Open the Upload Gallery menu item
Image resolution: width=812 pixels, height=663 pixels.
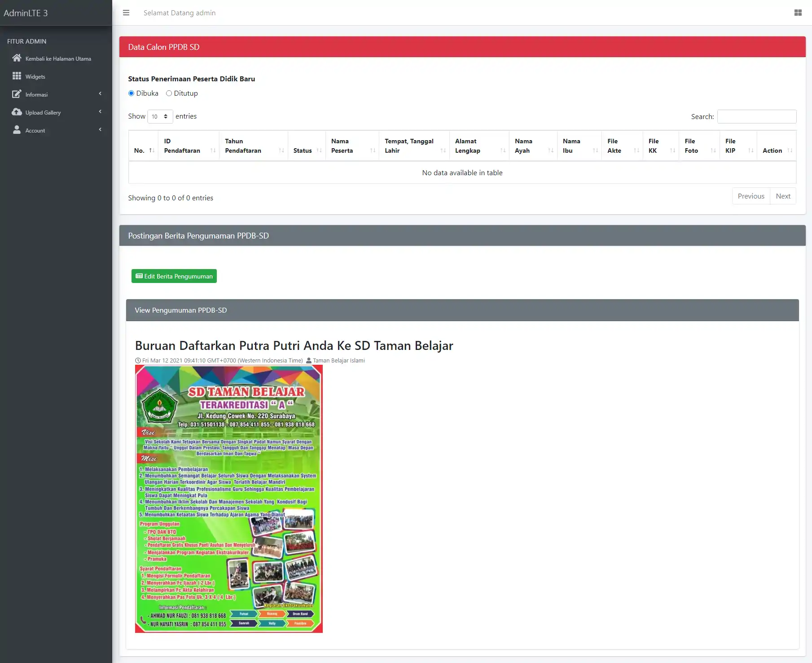click(56, 112)
